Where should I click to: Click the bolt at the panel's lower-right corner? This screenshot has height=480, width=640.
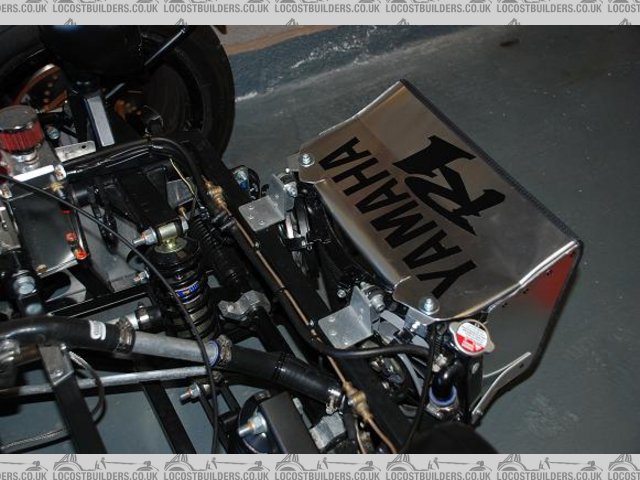[x=429, y=305]
